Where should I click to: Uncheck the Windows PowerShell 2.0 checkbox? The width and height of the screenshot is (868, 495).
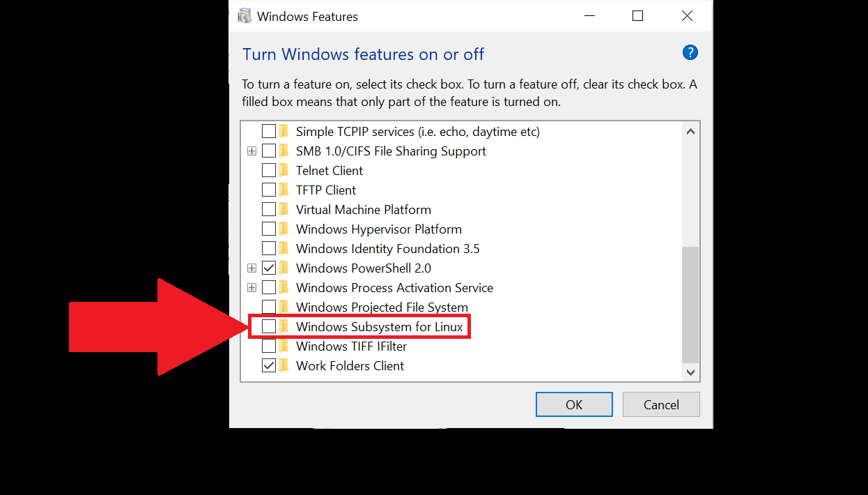[269, 268]
